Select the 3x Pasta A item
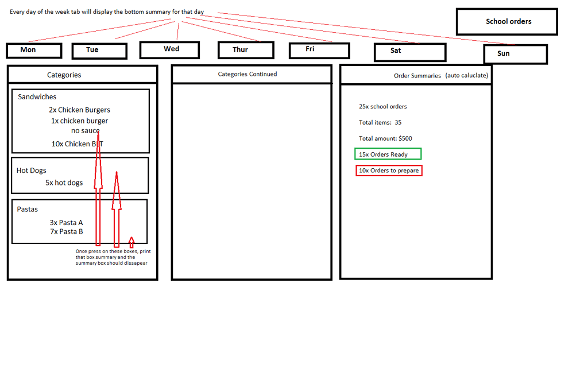588x391 pixels. click(x=66, y=223)
